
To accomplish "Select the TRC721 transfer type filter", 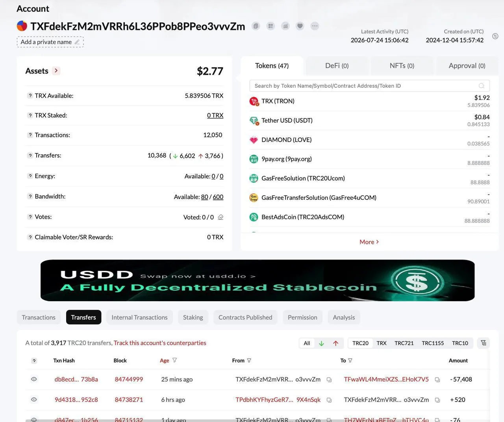I will tap(404, 343).
